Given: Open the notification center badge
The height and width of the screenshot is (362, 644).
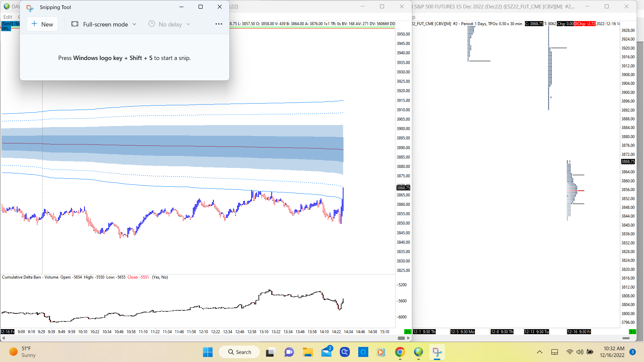Looking at the screenshot, I should coord(632,352).
